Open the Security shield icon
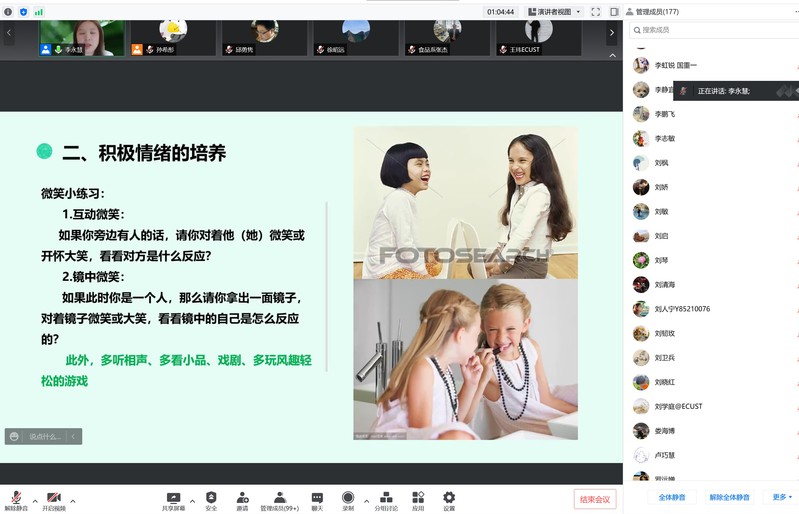 211,498
